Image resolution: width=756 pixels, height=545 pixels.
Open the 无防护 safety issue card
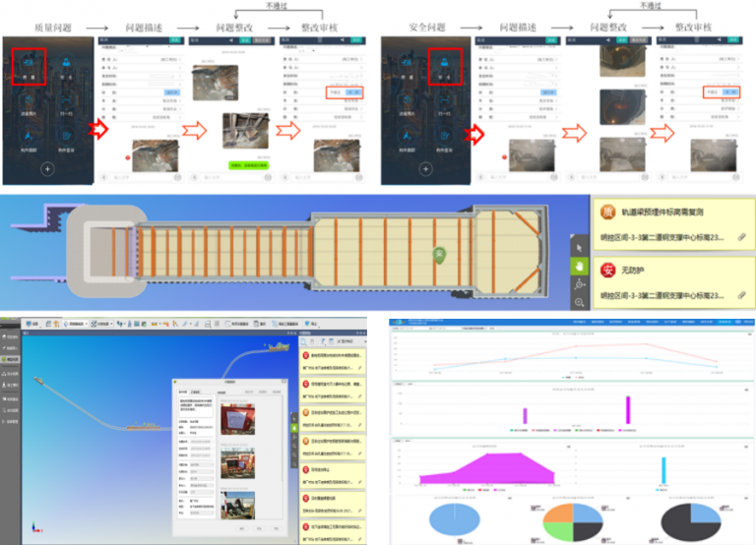click(x=674, y=280)
